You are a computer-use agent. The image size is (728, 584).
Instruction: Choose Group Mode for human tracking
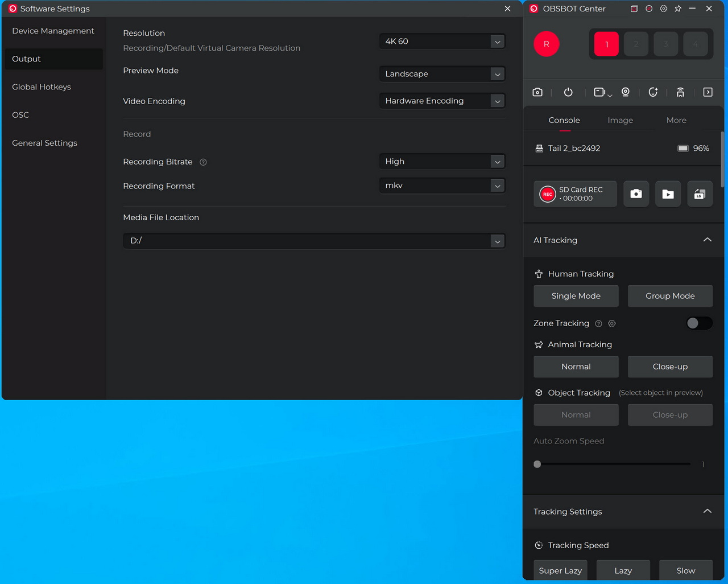[670, 296]
